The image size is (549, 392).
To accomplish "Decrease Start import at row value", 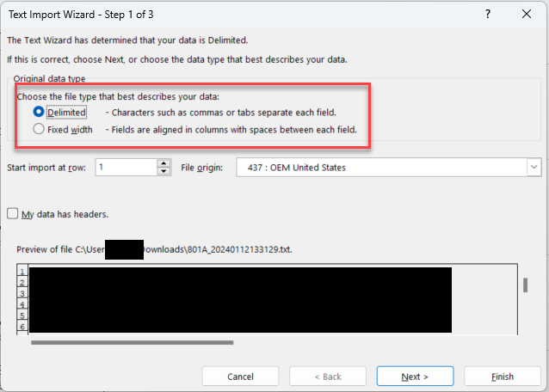I will click(x=163, y=171).
